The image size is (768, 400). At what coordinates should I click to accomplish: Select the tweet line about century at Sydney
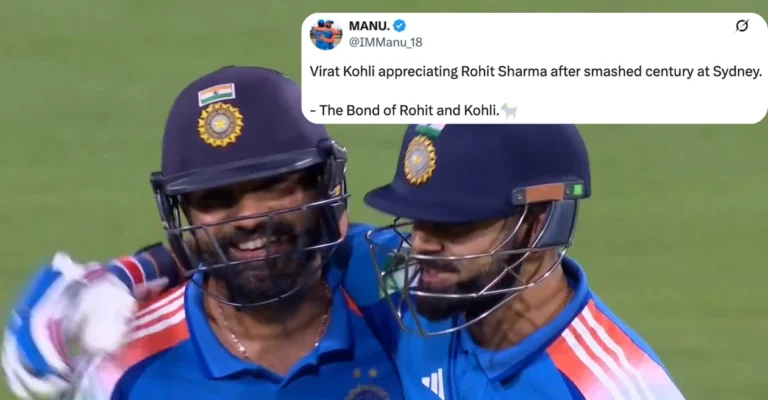(536, 71)
